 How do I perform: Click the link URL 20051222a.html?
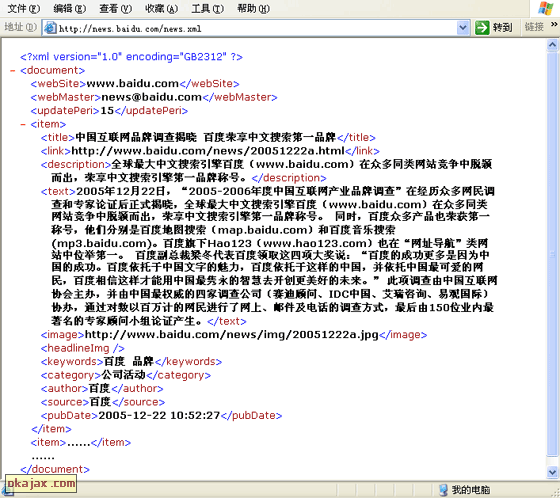208,151
